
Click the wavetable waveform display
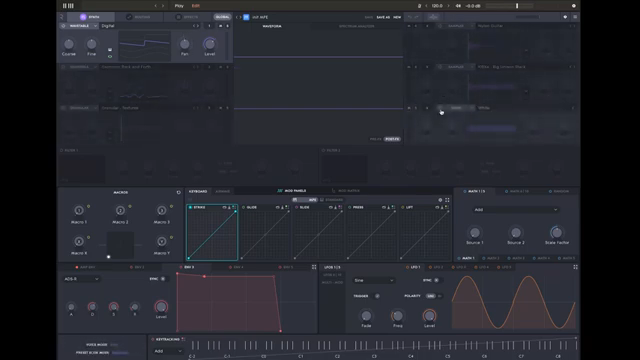[x=144, y=46]
